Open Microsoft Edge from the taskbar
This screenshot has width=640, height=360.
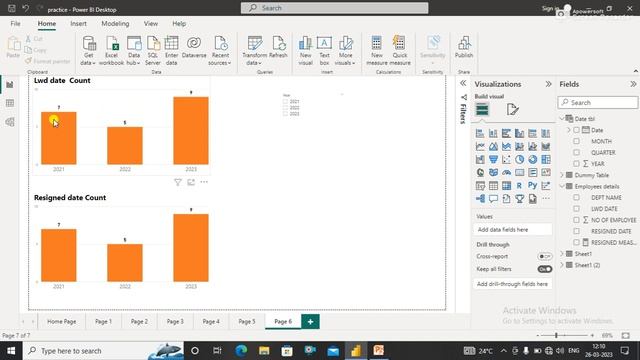point(241,351)
